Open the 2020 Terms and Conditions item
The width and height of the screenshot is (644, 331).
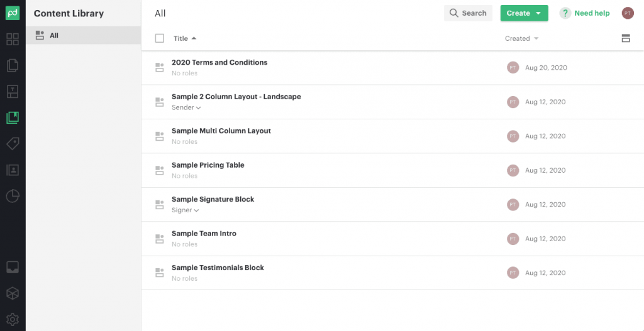pyautogui.click(x=219, y=63)
